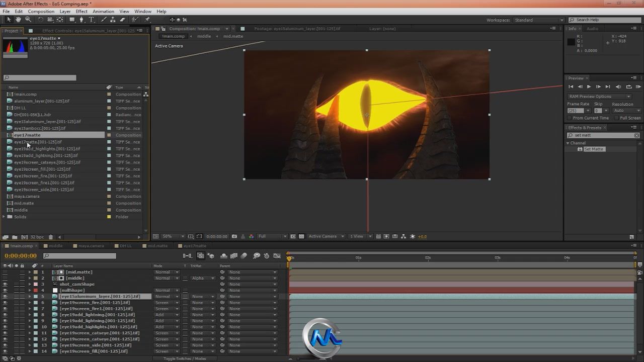Reset exposure icon in viewer
The image size is (644, 362).
pyautogui.click(x=413, y=236)
